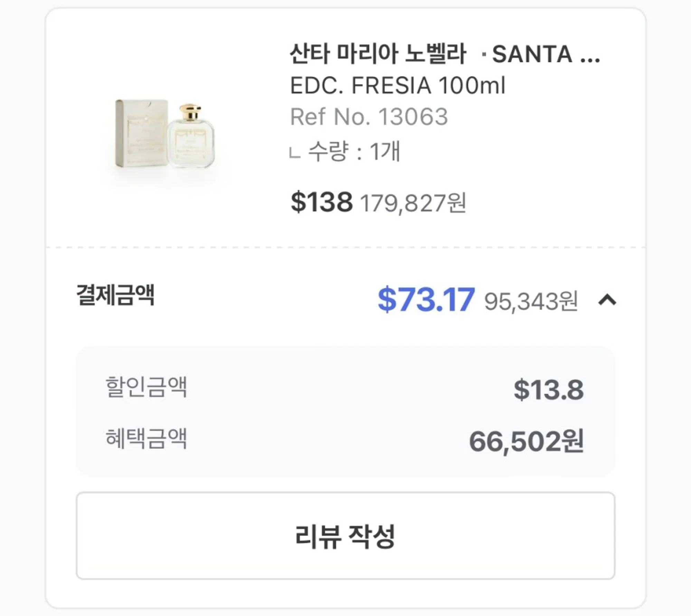This screenshot has height=616, width=691.
Task: Collapse the payment amount details chevron
Action: (607, 300)
